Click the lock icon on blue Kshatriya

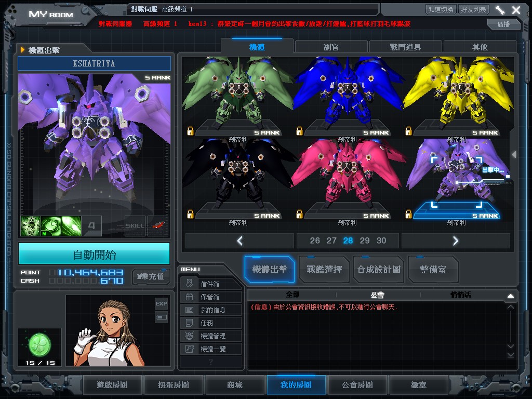tap(299, 131)
